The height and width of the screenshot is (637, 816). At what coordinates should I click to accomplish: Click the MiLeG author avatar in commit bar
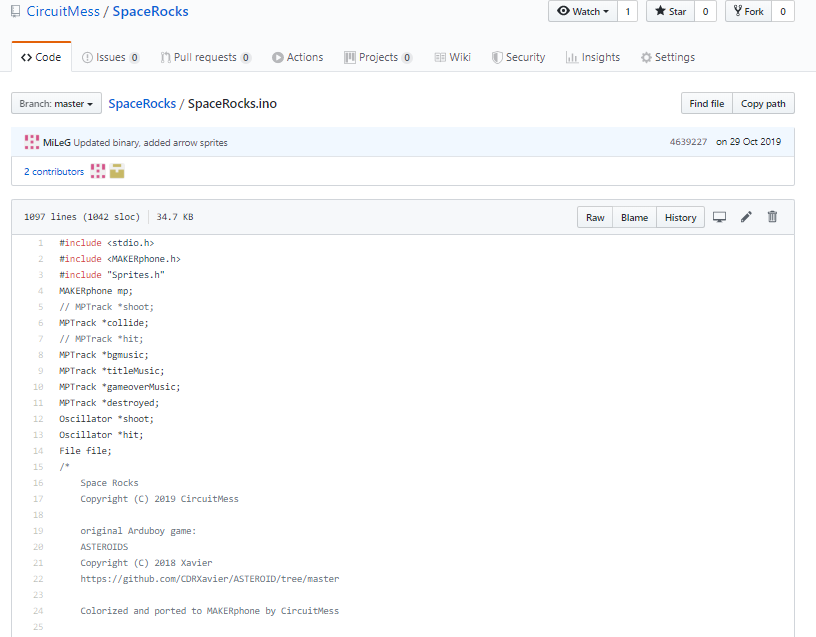(x=32, y=142)
